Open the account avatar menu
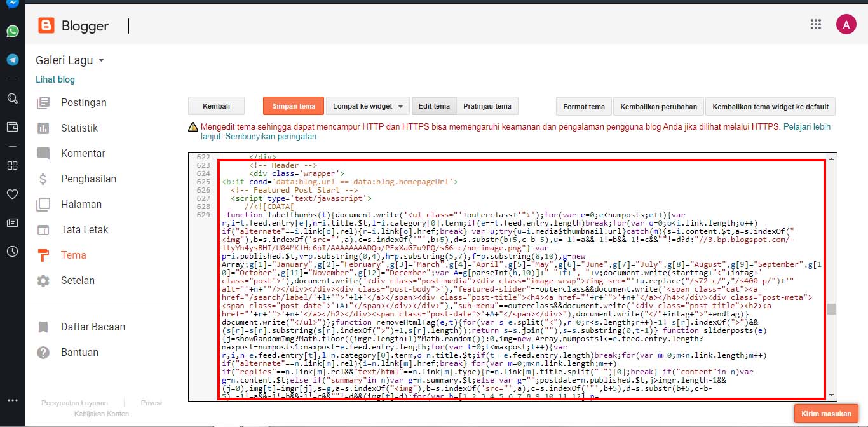 pyautogui.click(x=846, y=25)
